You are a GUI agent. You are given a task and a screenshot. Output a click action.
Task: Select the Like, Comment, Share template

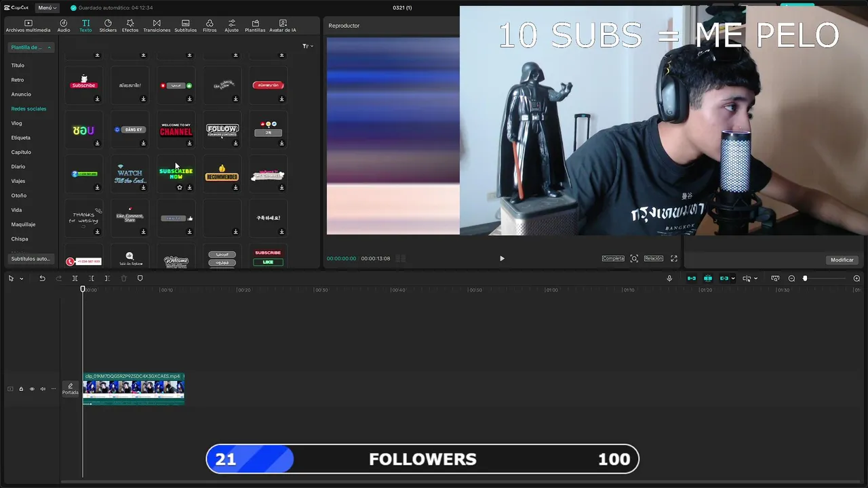point(130,218)
